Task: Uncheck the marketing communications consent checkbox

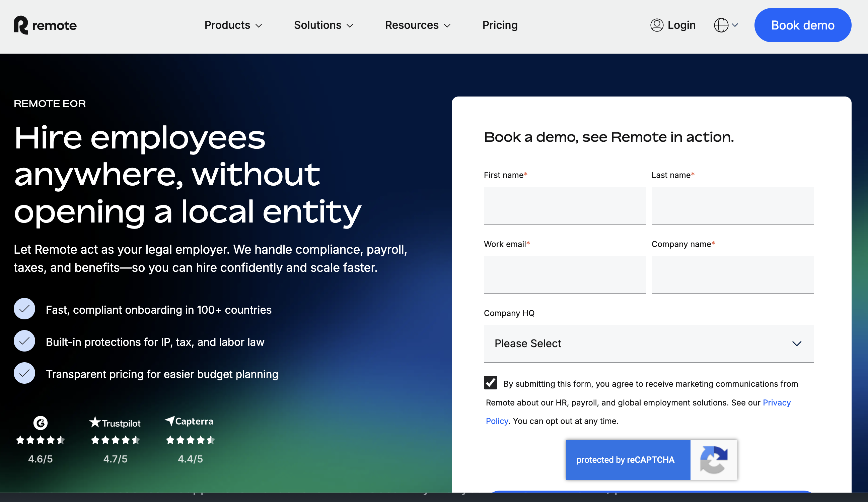Action: coord(490,383)
